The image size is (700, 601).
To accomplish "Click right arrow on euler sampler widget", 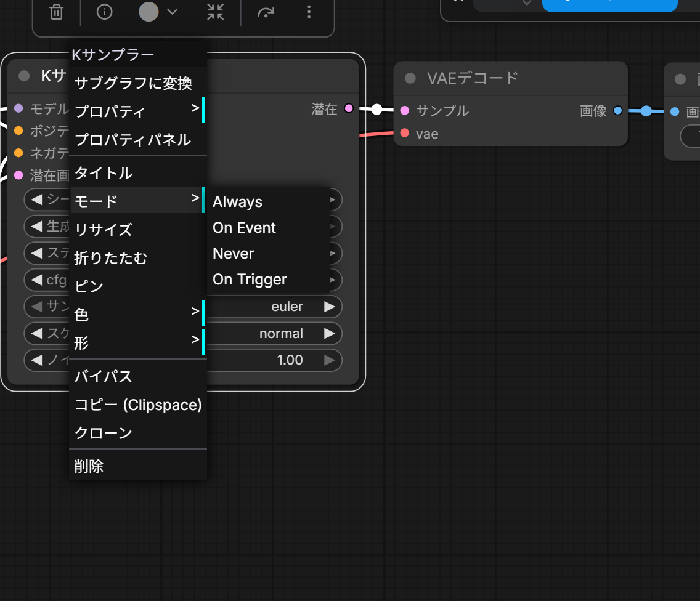I will pyautogui.click(x=330, y=307).
